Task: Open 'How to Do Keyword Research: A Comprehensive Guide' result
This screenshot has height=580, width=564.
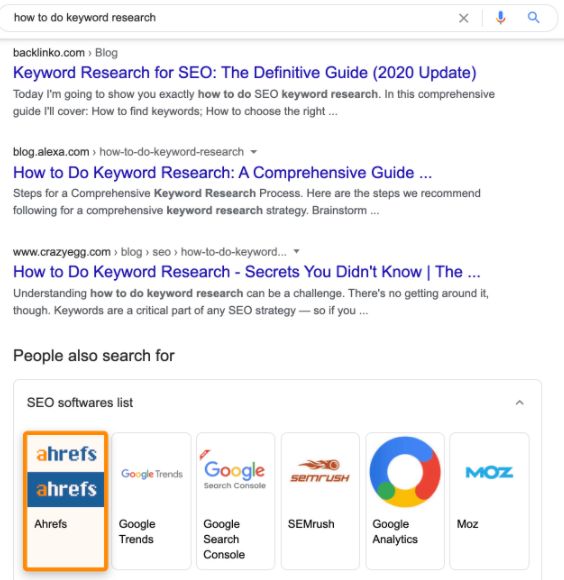Action: (222, 172)
